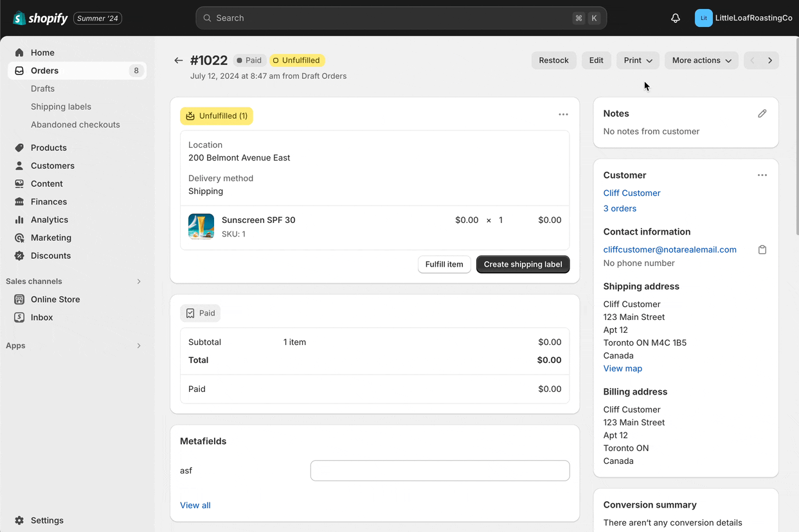799x532 pixels.
Task: Expand the Sales channels section
Action: tap(139, 281)
